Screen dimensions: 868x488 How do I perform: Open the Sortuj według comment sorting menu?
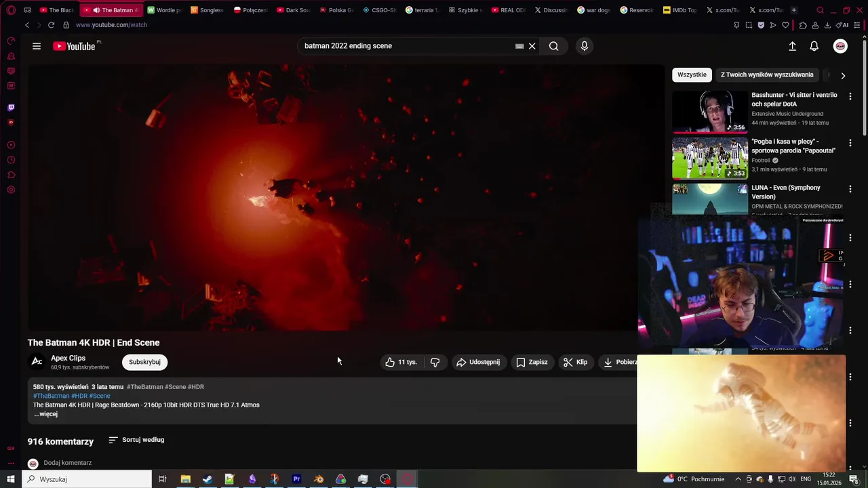point(136,440)
